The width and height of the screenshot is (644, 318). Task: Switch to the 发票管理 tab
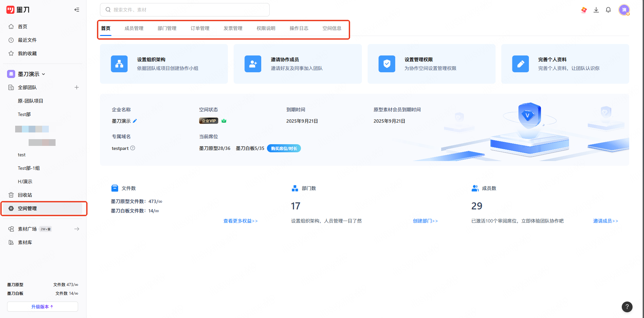coord(233,28)
